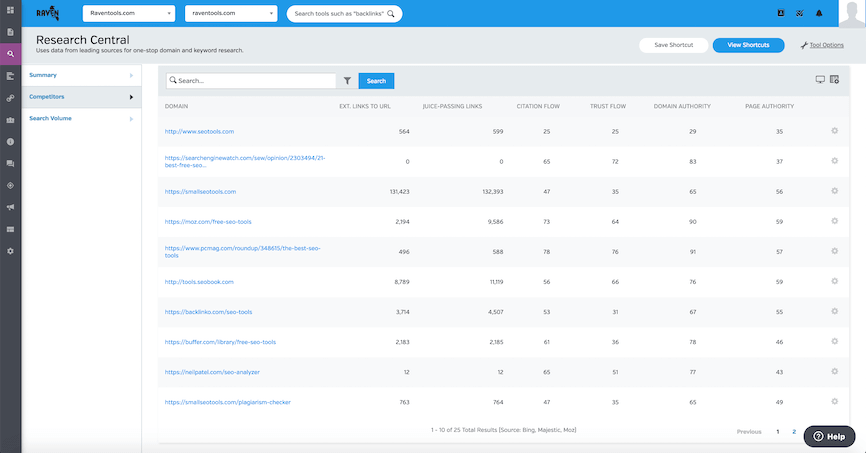Viewport: 866px width, 453px height.
Task: Click the Previous pagination link
Action: (749, 432)
